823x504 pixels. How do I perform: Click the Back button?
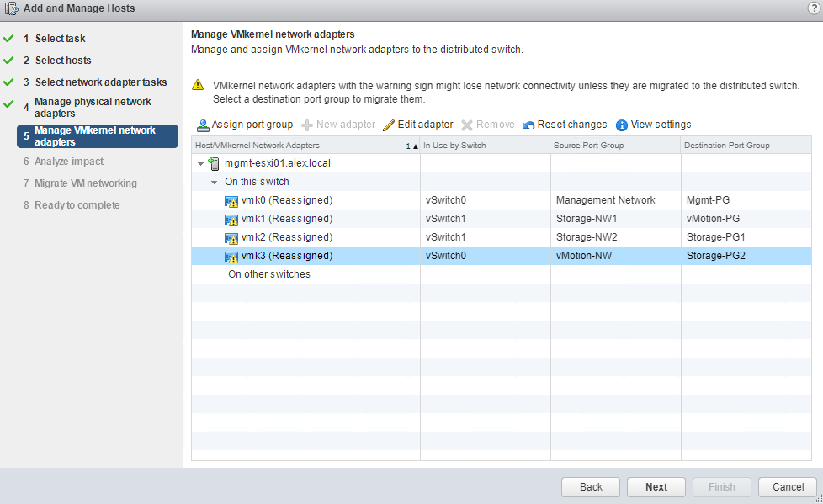pyautogui.click(x=591, y=487)
